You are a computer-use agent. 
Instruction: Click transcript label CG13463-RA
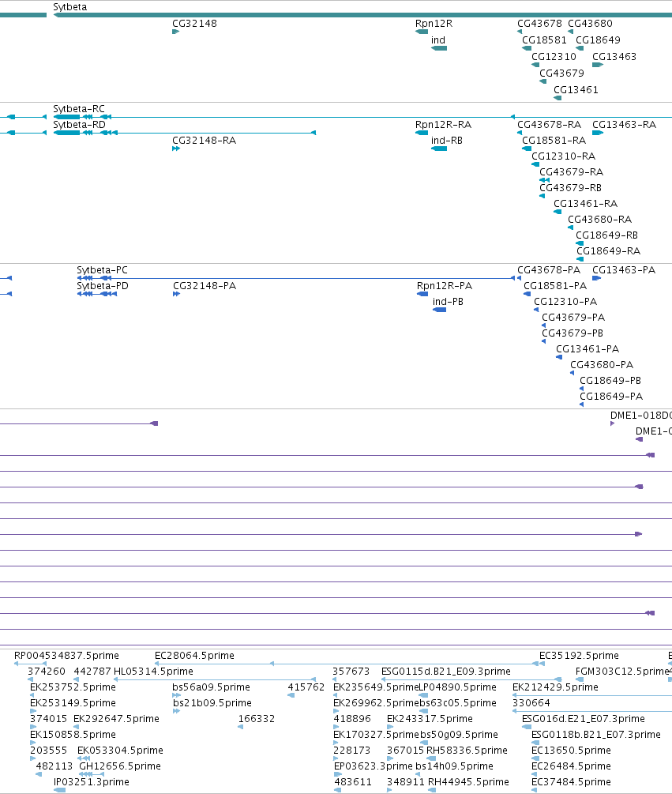(x=624, y=125)
